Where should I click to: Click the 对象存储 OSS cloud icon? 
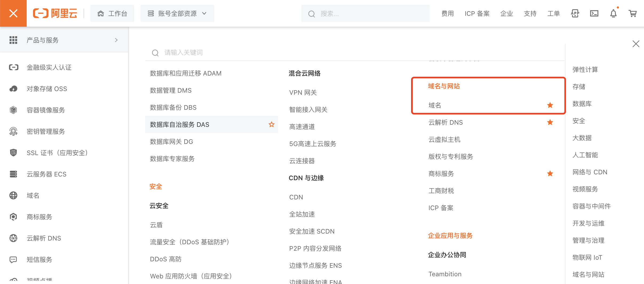point(13,89)
